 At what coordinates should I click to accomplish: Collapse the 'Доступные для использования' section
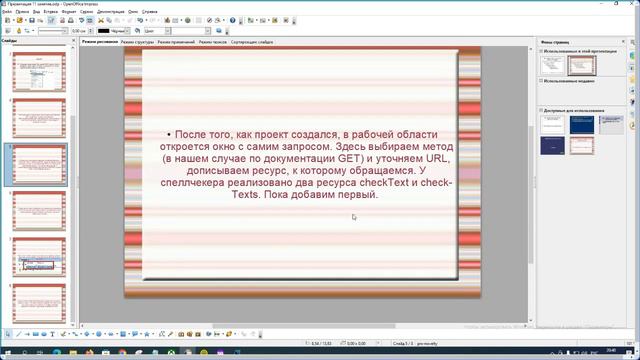[x=541, y=110]
